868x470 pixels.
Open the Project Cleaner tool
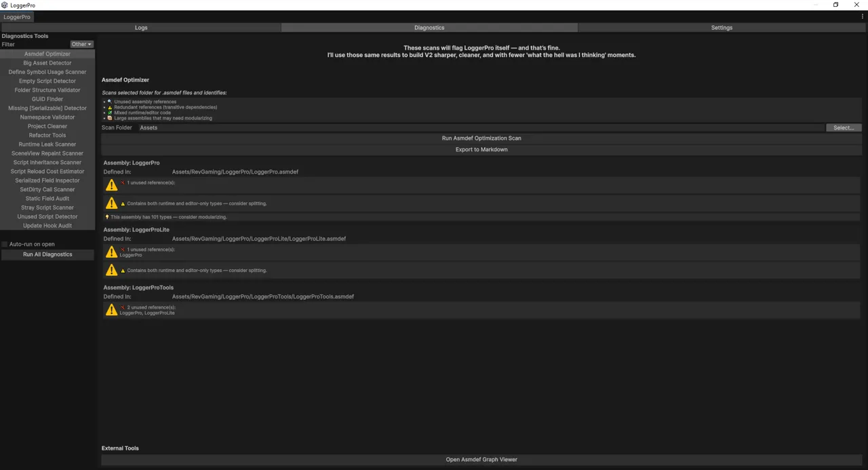47,126
